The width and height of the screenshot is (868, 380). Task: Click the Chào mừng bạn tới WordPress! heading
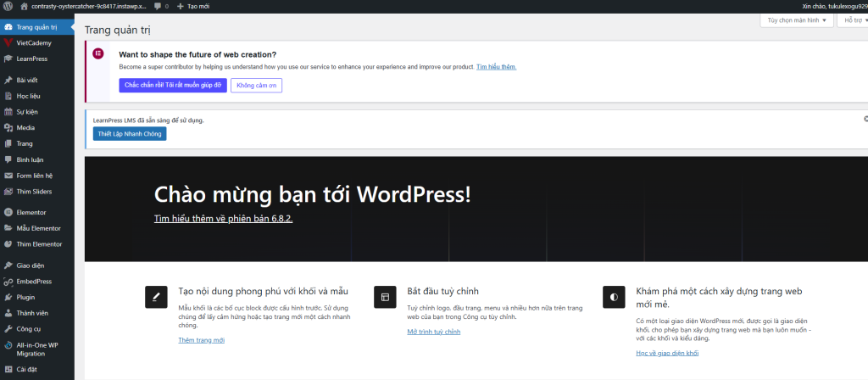coord(313,194)
